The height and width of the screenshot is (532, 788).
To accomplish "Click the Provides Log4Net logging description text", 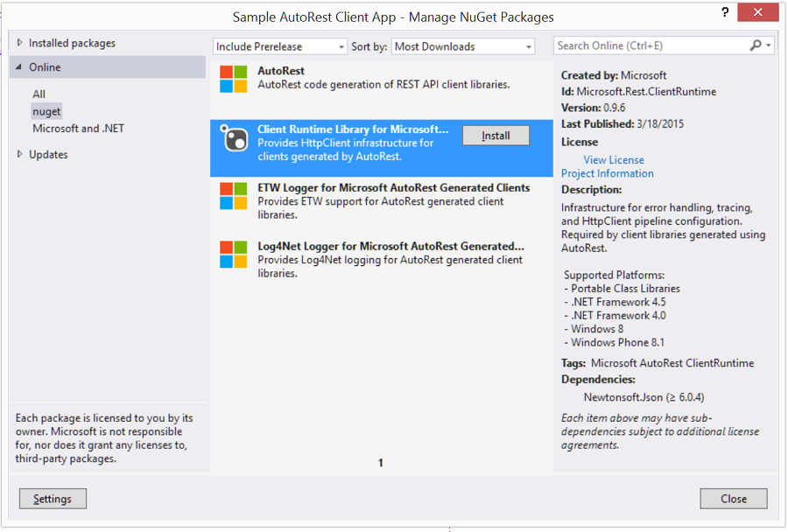I will [x=390, y=267].
